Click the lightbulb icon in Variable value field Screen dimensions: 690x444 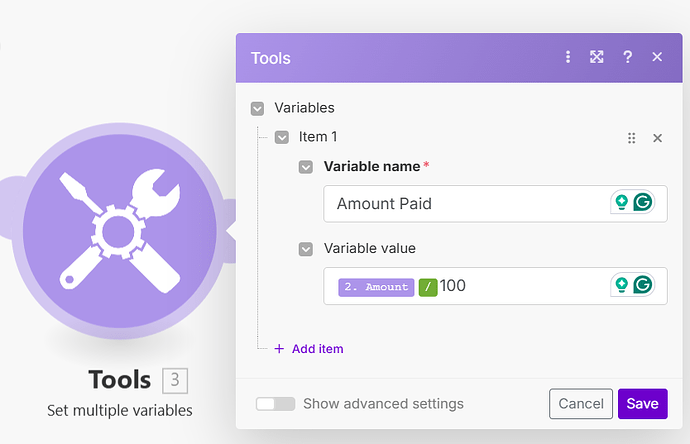click(621, 286)
